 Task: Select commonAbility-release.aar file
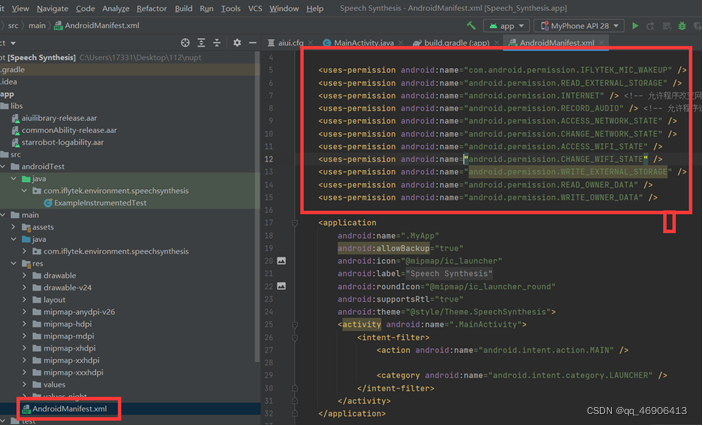[69, 130]
